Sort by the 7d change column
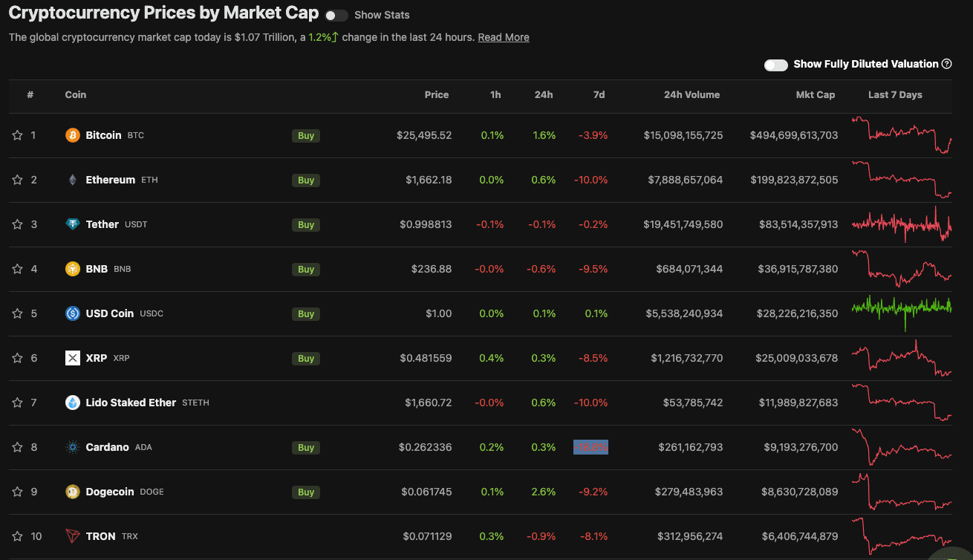973x560 pixels. click(x=599, y=94)
